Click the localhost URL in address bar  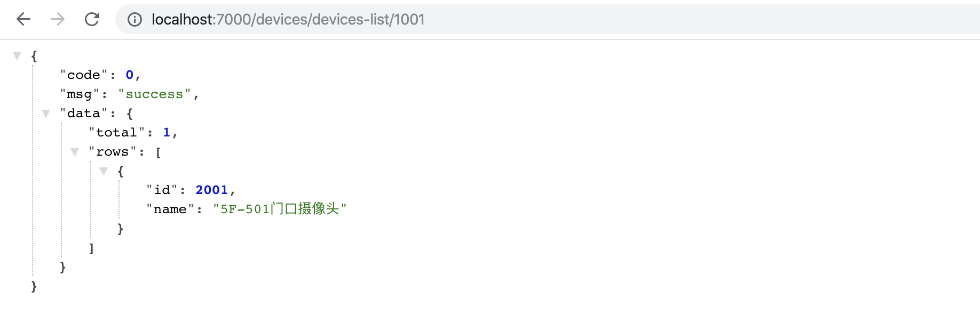pos(288,20)
